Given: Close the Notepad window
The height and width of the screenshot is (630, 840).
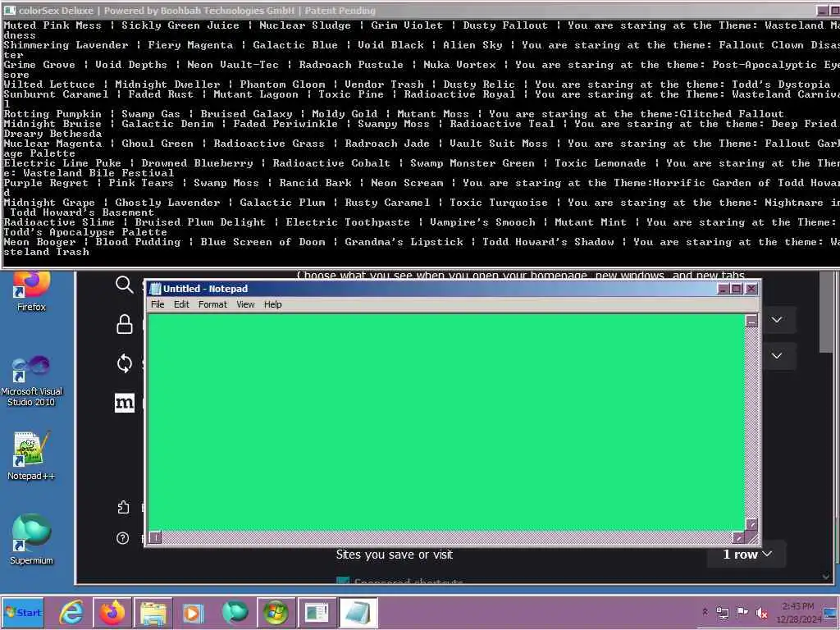Looking at the screenshot, I should (751, 289).
